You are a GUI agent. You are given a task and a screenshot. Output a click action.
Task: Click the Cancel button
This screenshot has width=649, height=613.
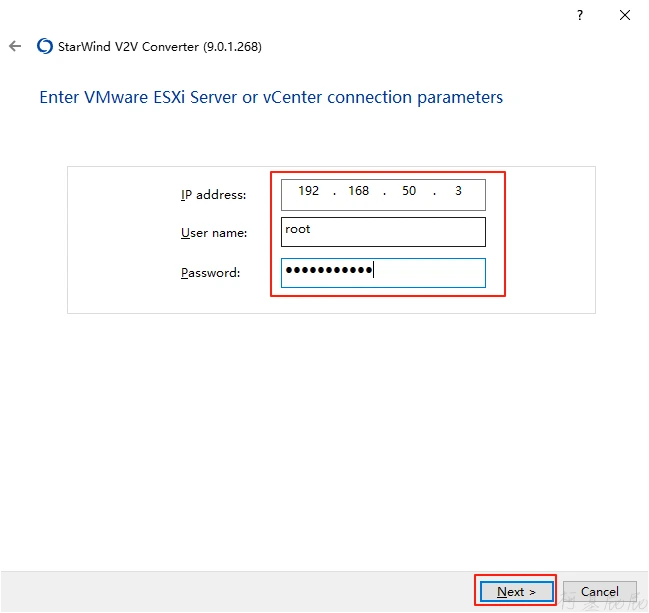599,591
